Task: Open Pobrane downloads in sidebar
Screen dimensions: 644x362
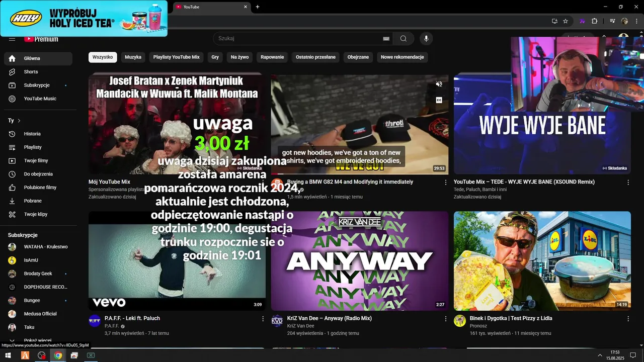Action: 38,201
